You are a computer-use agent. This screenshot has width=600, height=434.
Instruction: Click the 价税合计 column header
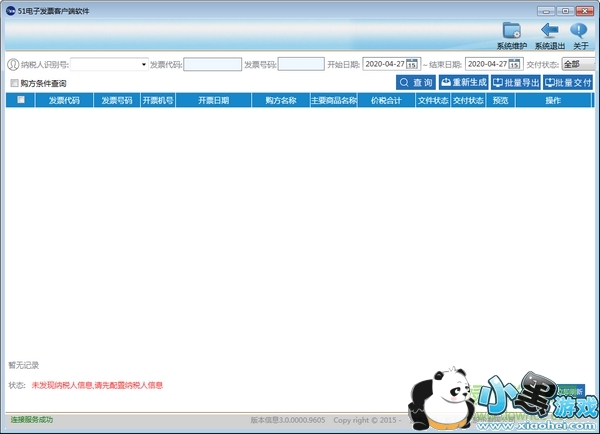(x=386, y=100)
